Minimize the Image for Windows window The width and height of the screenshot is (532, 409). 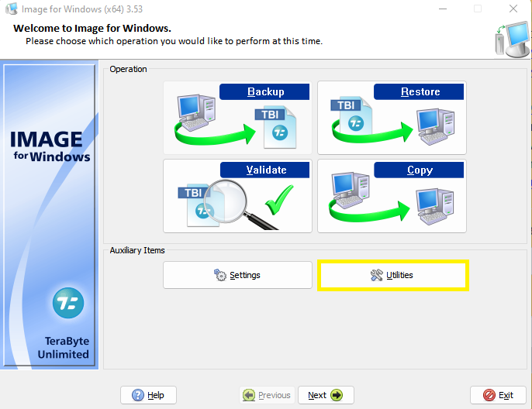tap(443, 9)
